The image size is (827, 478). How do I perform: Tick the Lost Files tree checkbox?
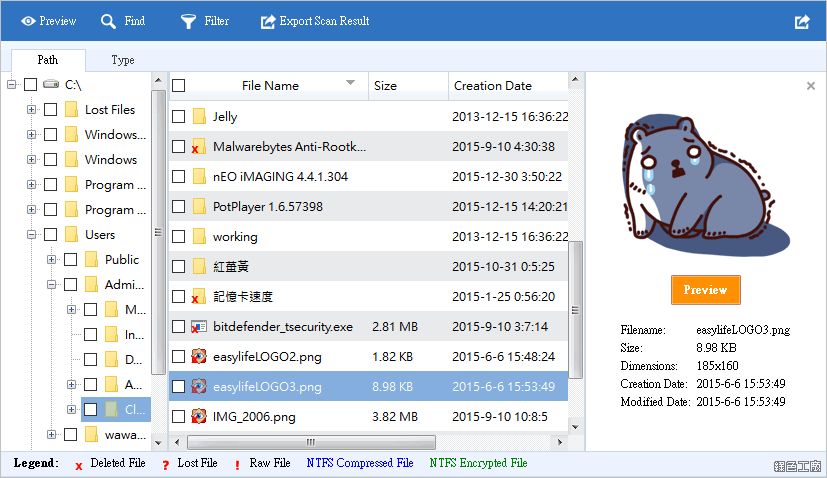51,109
